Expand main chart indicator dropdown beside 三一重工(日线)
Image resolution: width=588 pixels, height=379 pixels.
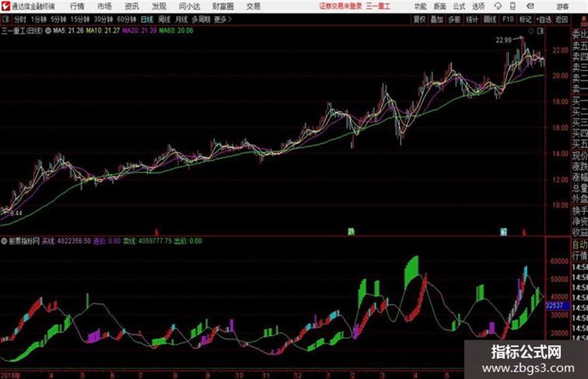point(48,30)
